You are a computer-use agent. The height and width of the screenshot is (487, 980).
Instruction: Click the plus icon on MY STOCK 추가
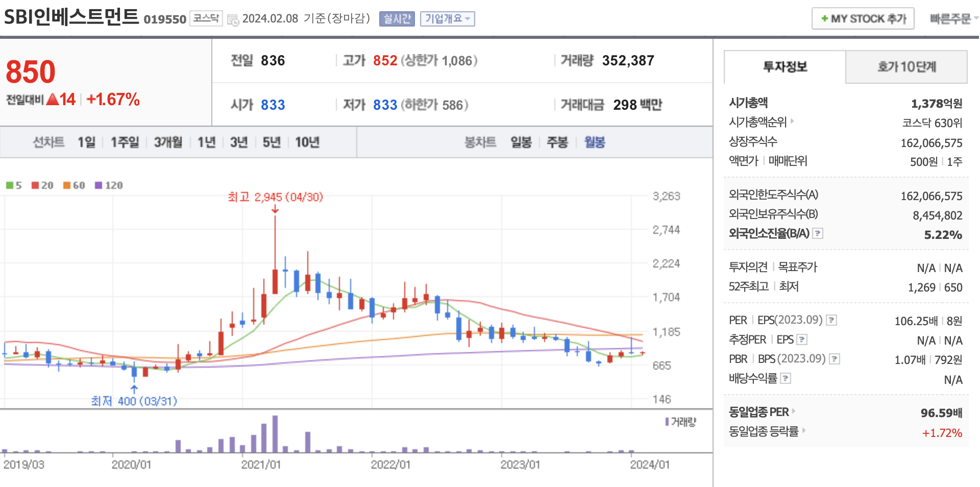pyautogui.click(x=824, y=19)
